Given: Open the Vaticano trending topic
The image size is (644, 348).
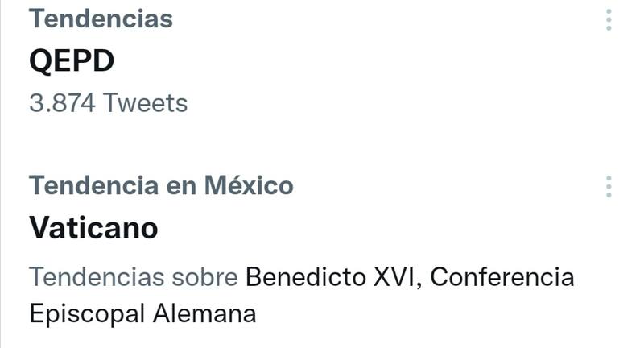Looking at the screenshot, I should click(x=93, y=228).
